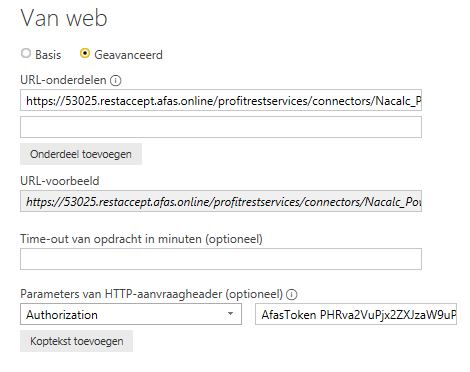Open the Authorization header dropdown arrow
Viewport: 470px width, 372px height.
(x=230, y=314)
